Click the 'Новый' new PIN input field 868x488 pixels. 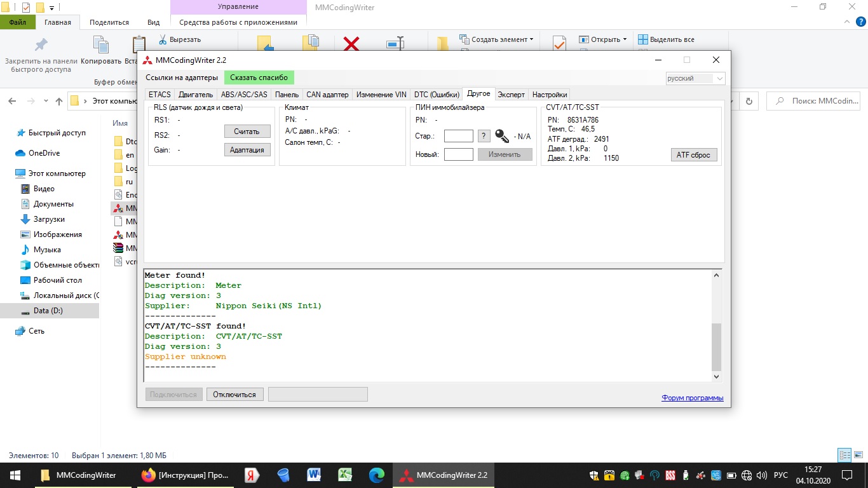tap(459, 154)
